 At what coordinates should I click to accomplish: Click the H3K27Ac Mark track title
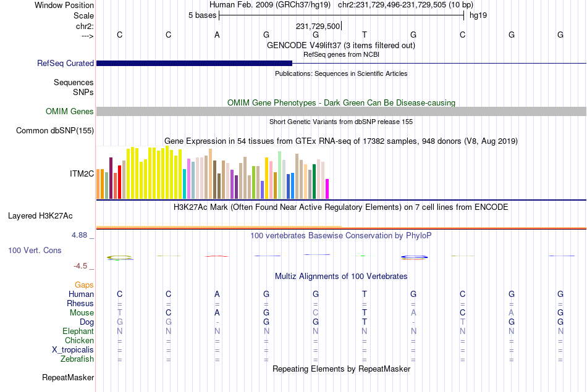pos(340,207)
